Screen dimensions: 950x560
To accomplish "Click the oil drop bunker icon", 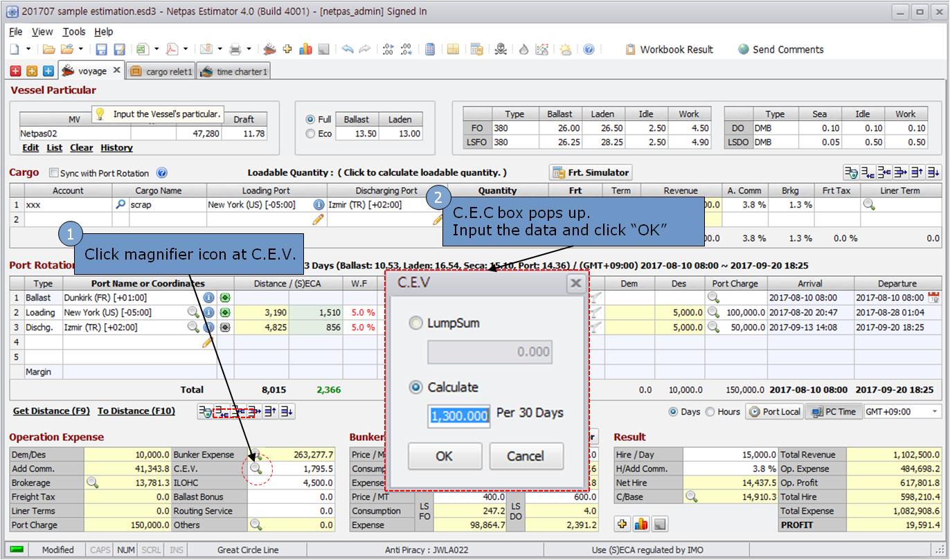I will [x=524, y=49].
